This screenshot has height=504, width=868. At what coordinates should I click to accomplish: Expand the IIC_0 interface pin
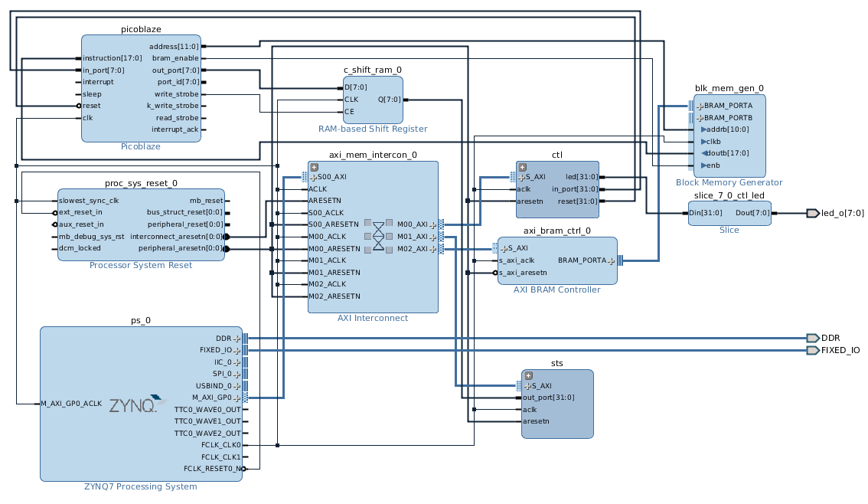tap(237, 363)
